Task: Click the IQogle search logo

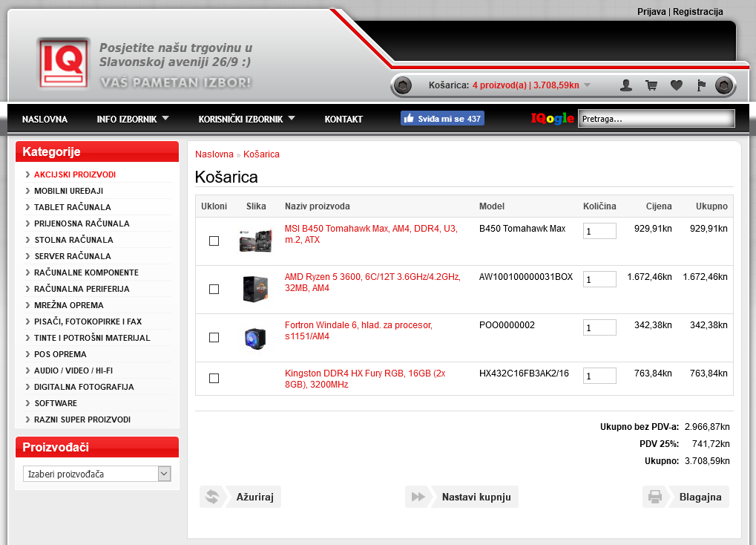Action: (x=553, y=118)
